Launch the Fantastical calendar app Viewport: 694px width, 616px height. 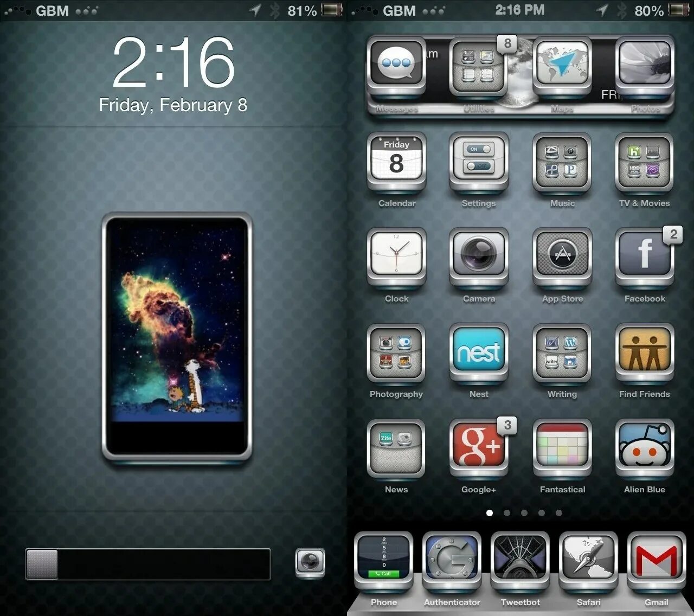click(x=562, y=448)
